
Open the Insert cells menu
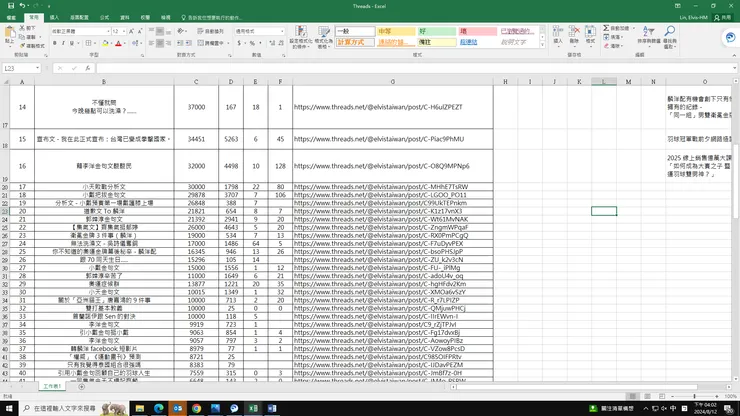558,35
